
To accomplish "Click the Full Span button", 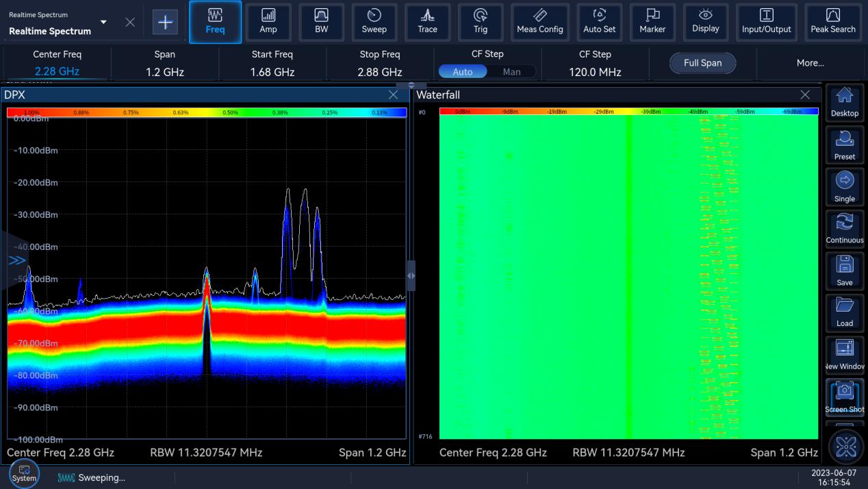I will pos(702,63).
